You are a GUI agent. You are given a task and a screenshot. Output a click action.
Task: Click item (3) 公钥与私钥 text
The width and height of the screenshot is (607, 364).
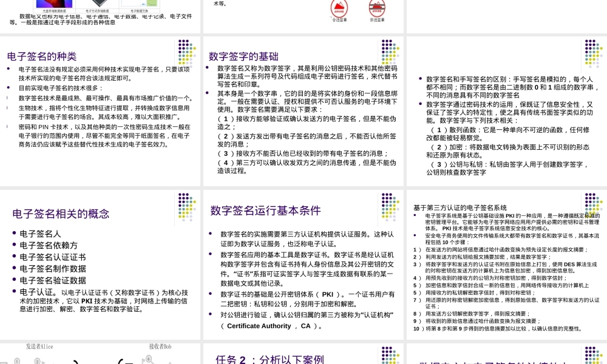pyautogui.click(x=508, y=168)
